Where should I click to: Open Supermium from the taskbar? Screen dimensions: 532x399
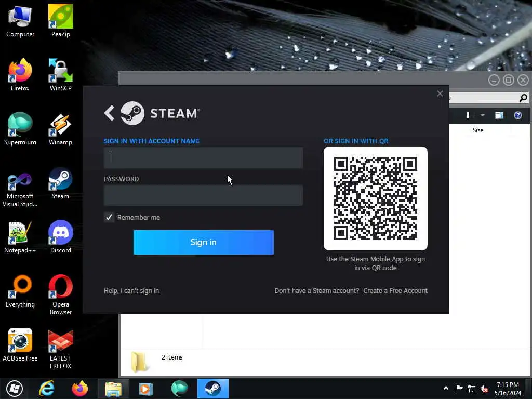(x=179, y=389)
